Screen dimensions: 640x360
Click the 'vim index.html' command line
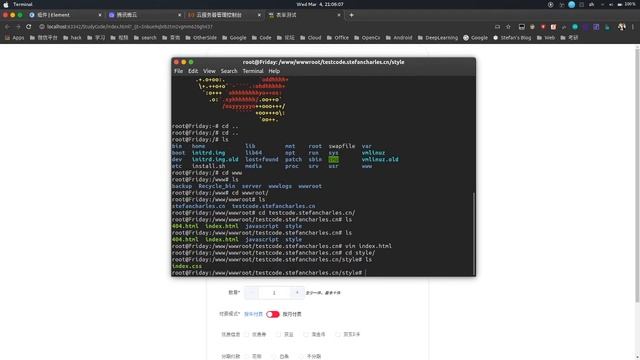pyautogui.click(x=282, y=246)
